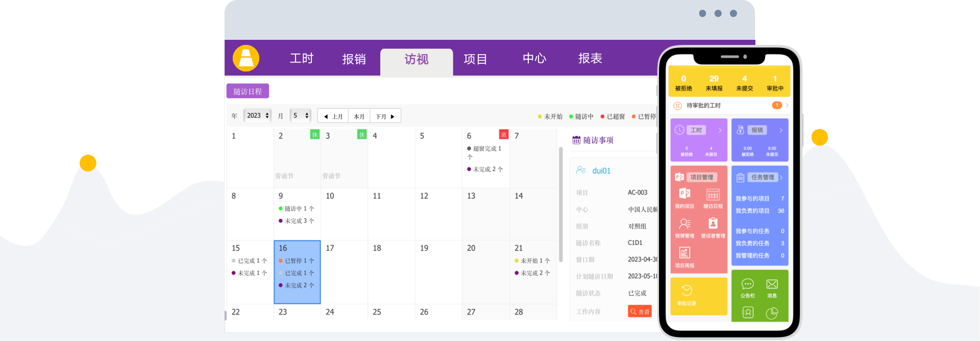
Task: Expand the 报销 card chevron on phone
Action: pyautogui.click(x=781, y=130)
